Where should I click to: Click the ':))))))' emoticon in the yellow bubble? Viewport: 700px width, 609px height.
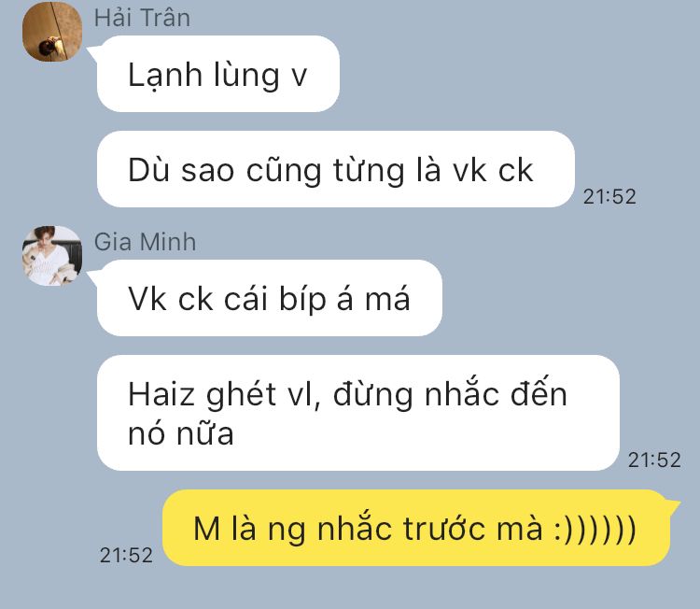coord(595,529)
